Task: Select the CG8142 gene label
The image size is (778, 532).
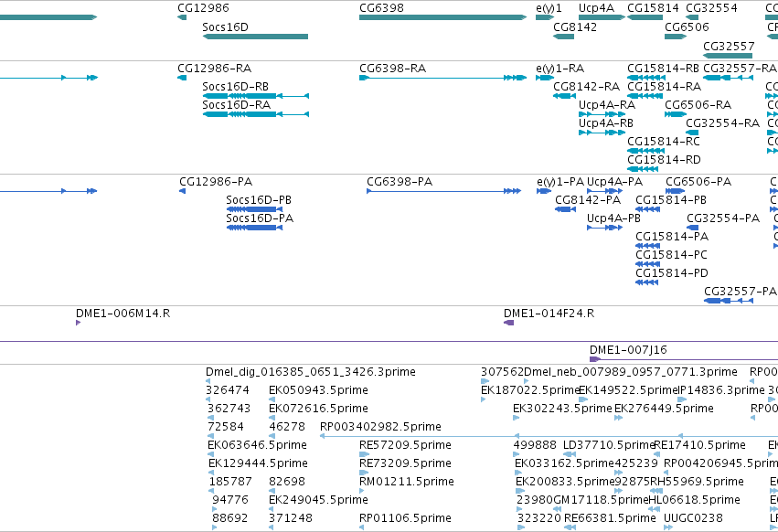Action: point(575,27)
